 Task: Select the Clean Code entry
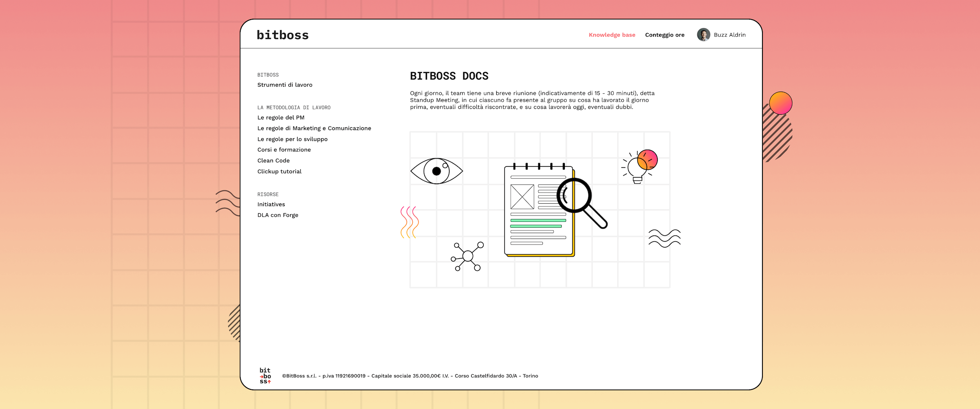click(273, 161)
